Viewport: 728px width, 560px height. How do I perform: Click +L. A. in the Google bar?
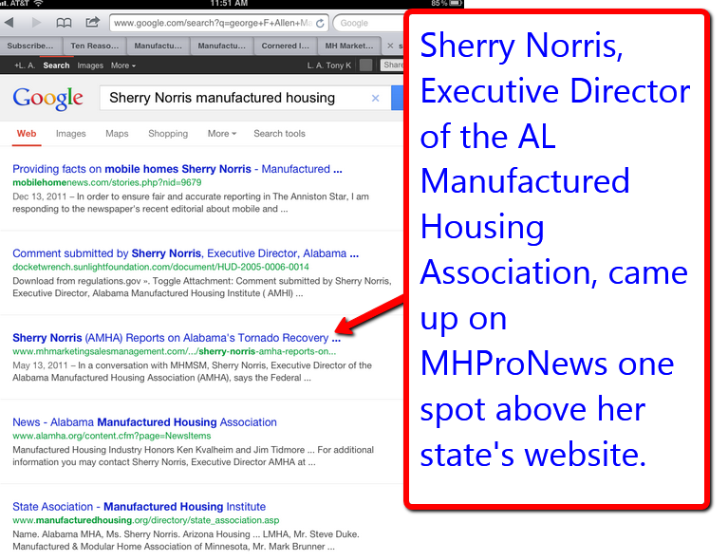click(x=25, y=65)
